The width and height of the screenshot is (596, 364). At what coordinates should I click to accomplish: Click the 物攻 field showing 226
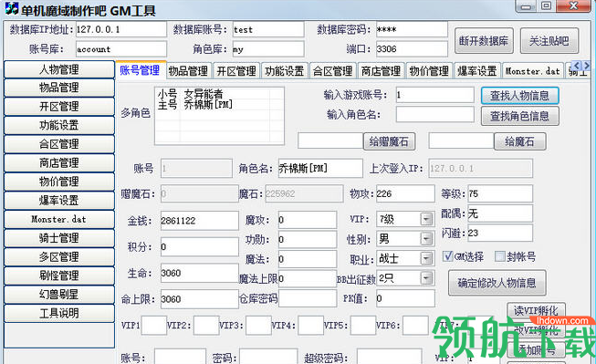pyautogui.click(x=405, y=193)
